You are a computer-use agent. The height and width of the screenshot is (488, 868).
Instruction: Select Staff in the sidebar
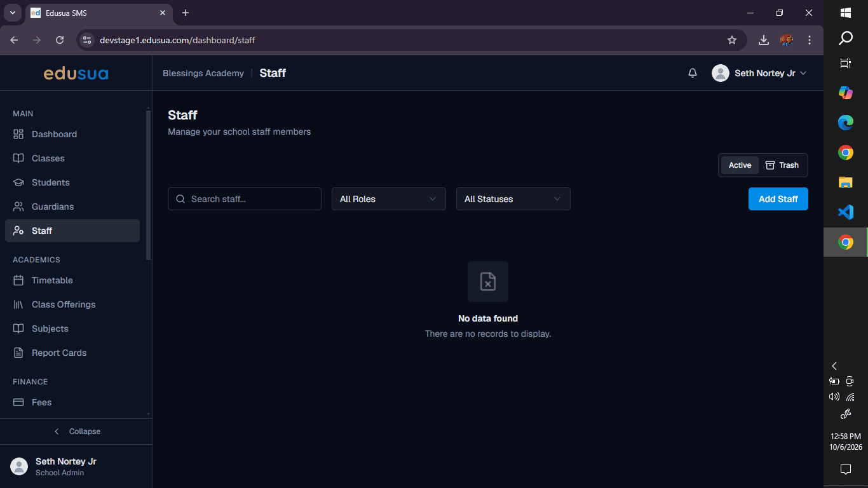coord(72,231)
